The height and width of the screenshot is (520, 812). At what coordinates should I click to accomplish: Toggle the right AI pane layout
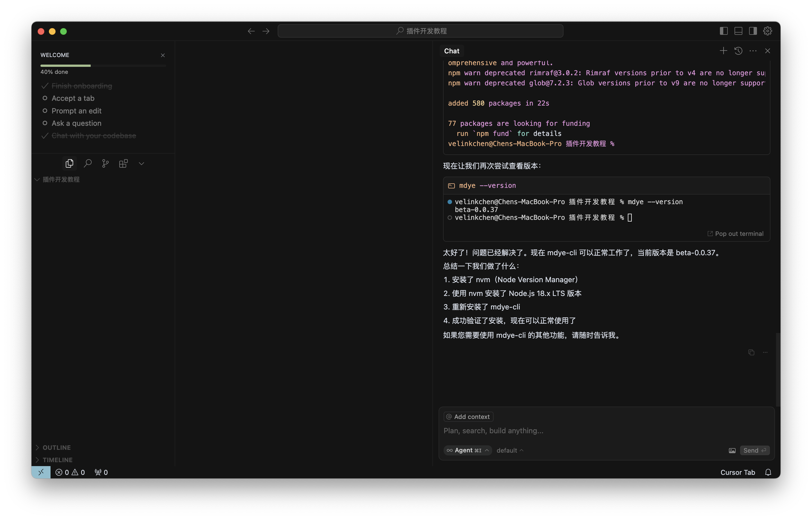pyautogui.click(x=753, y=31)
